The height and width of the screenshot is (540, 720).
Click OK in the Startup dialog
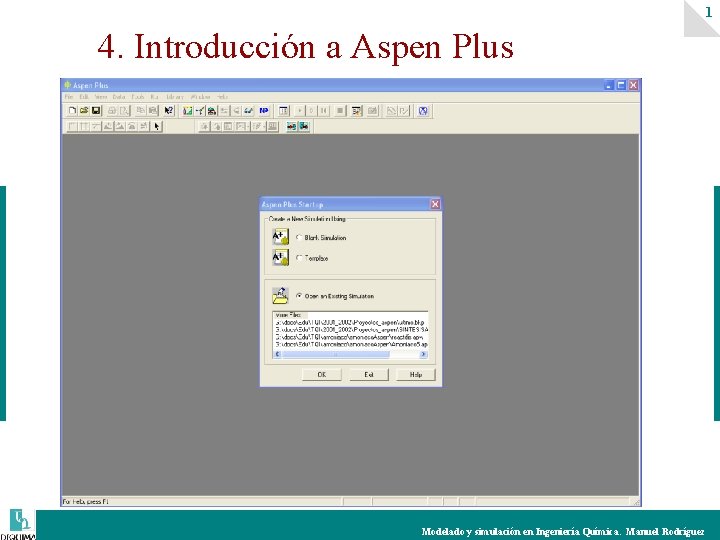point(322,375)
